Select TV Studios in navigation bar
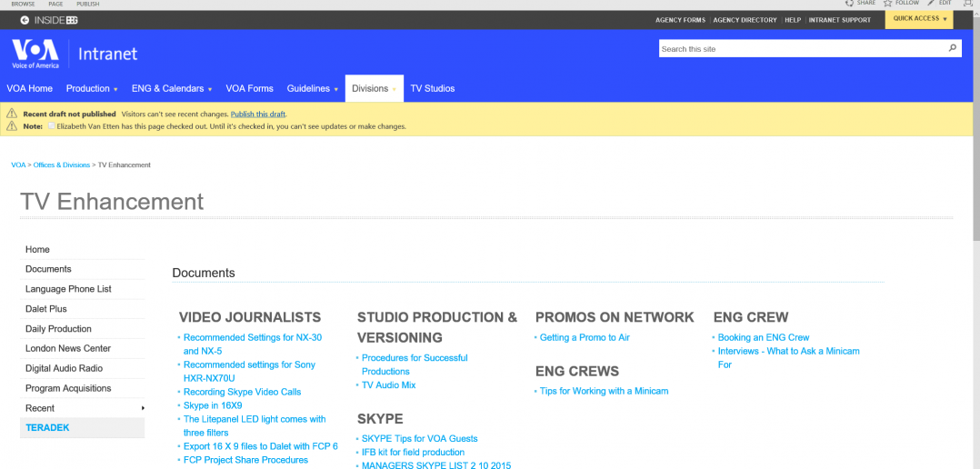 [x=432, y=89]
